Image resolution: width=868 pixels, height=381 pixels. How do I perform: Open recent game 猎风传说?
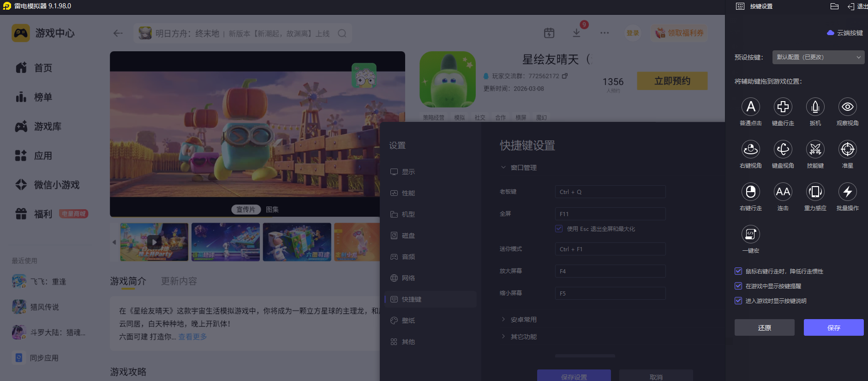(x=44, y=307)
